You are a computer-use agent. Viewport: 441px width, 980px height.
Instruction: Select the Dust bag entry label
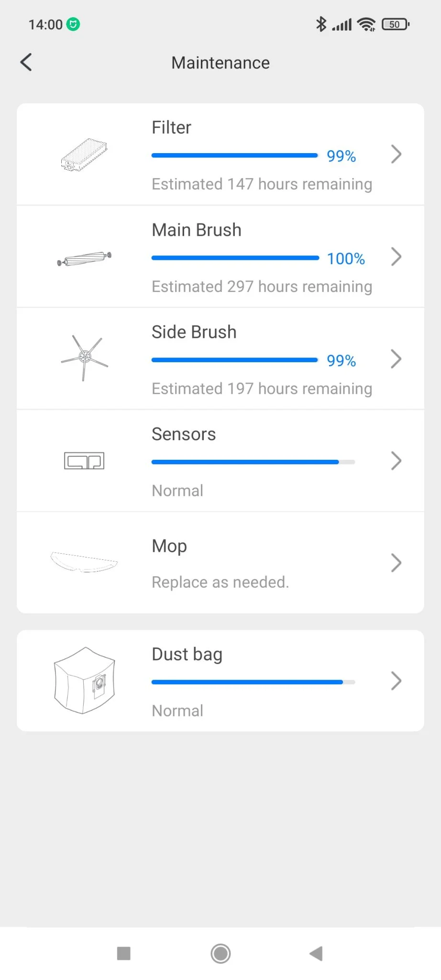click(187, 654)
